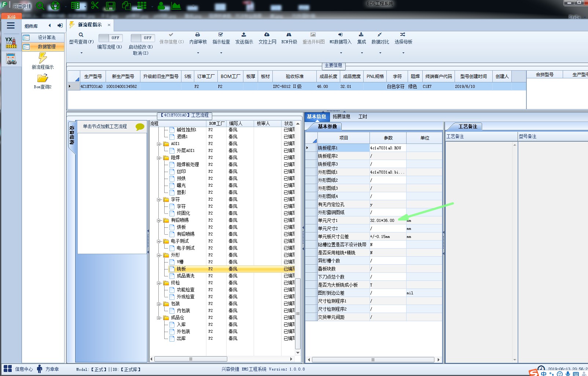
Task: Collapse the 外形 tree folder
Action: click(159, 255)
